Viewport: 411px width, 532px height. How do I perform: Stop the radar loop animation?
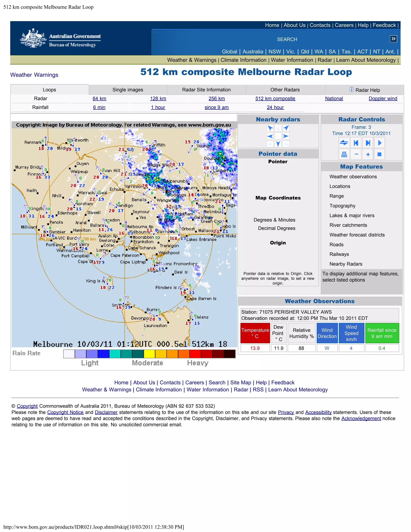click(379, 154)
